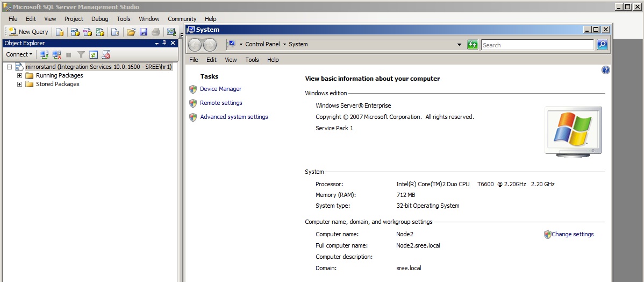Expand the Stored Packages folder
The width and height of the screenshot is (644, 282).
tap(19, 84)
